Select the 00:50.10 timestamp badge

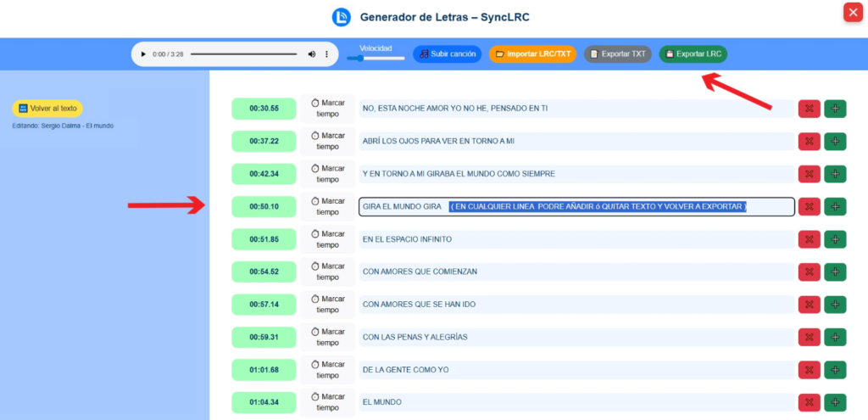[264, 206]
